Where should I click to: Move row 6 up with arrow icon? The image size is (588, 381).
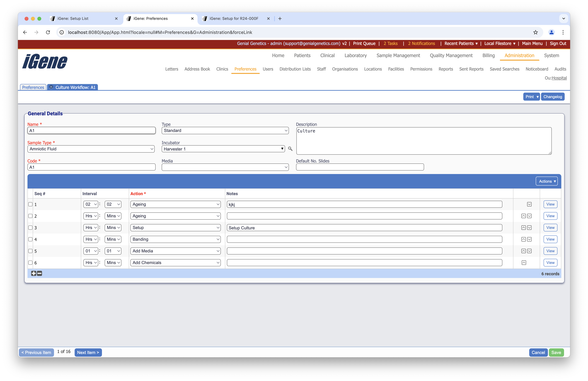[524, 263]
